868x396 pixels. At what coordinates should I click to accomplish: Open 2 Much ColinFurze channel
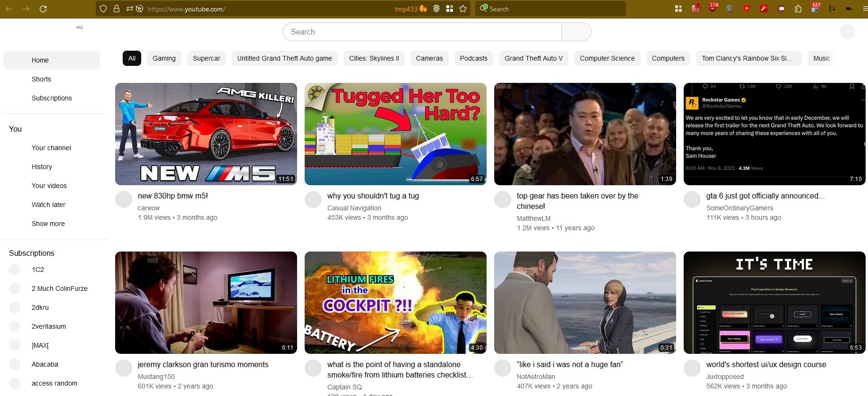coord(52,288)
